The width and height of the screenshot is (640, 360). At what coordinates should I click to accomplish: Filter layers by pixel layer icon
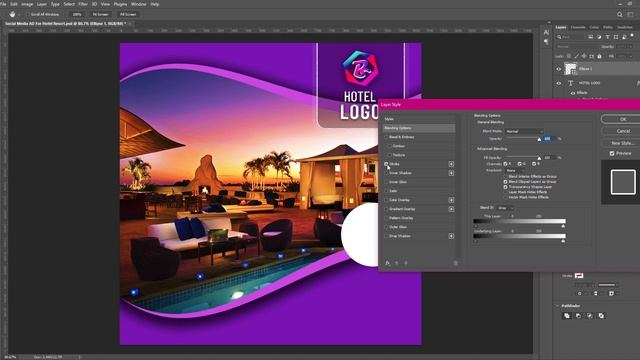590,37
